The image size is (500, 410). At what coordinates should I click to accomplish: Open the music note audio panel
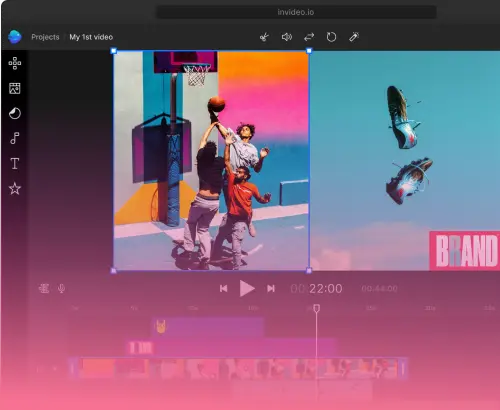[15, 138]
